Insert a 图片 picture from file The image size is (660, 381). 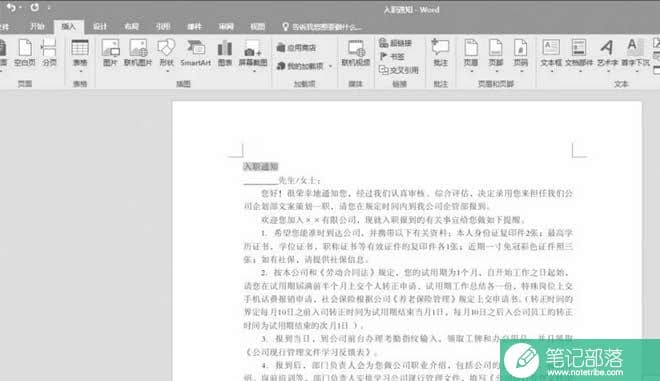[110, 53]
